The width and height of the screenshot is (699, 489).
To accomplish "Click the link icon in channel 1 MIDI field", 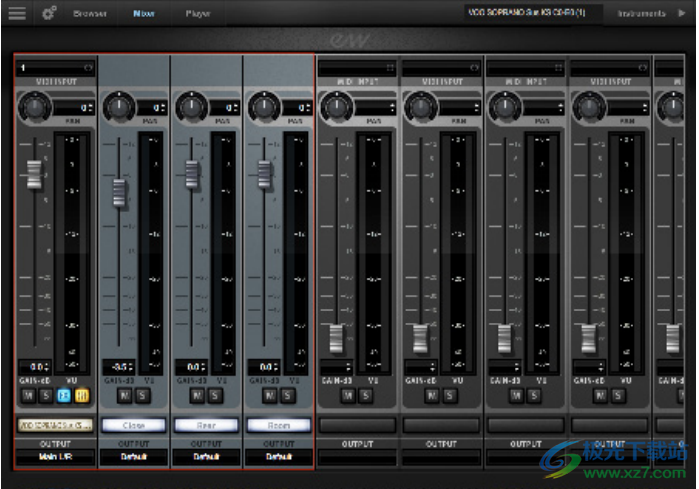I will click(x=88, y=68).
